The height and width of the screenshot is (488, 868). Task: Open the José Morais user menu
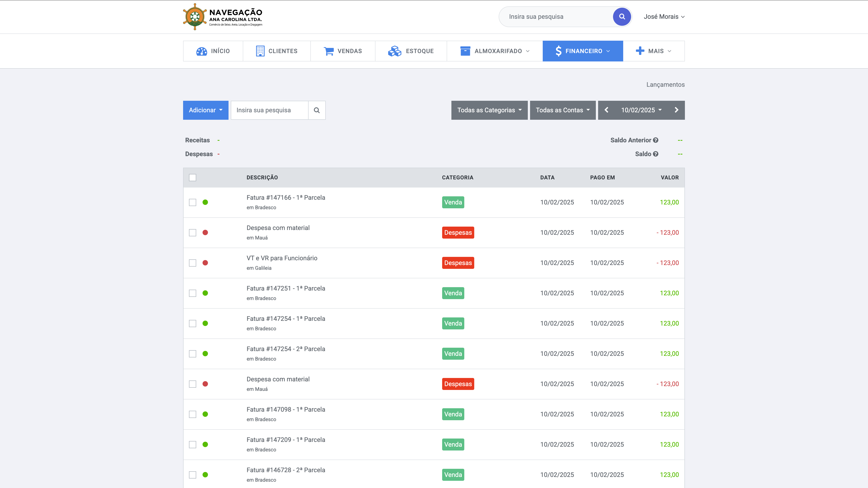pyautogui.click(x=664, y=16)
